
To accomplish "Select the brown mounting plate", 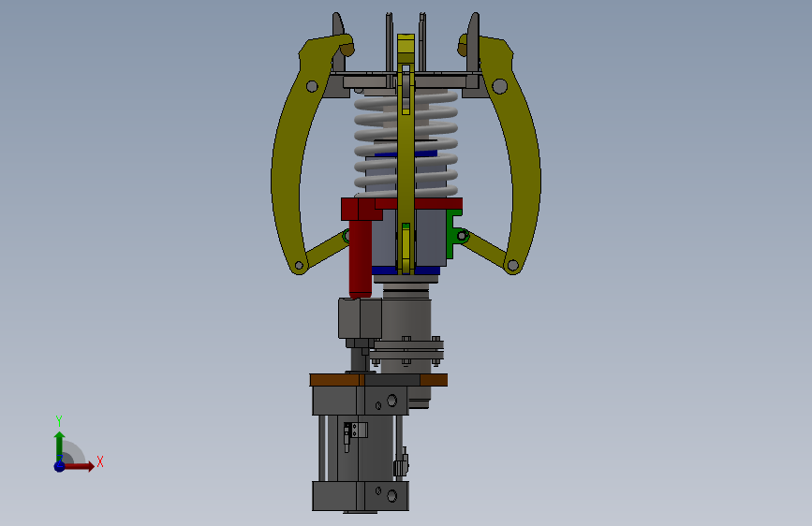I will click(335, 380).
